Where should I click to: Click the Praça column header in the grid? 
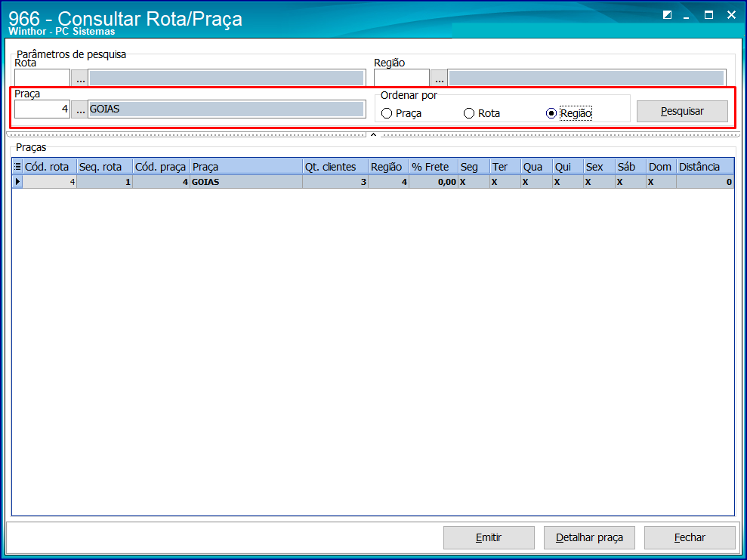click(x=245, y=167)
